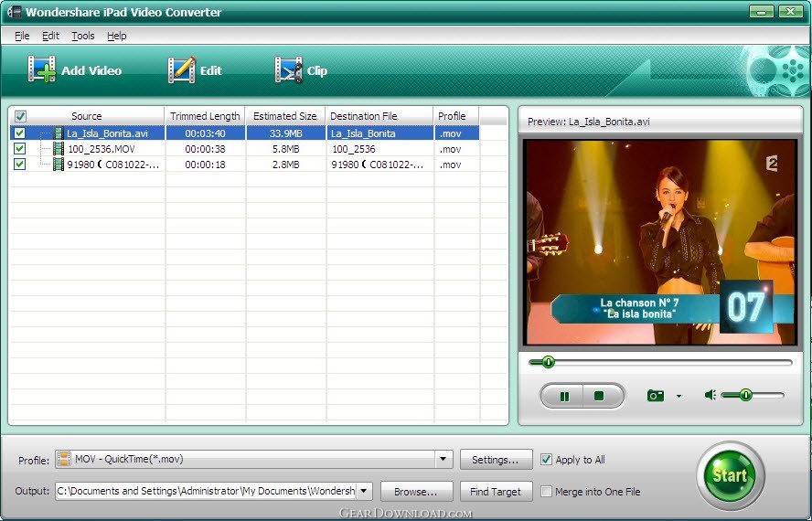Screen dimensions: 812x521
Task: Click the film icon beside 100_2536.MOV
Action: click(x=59, y=149)
